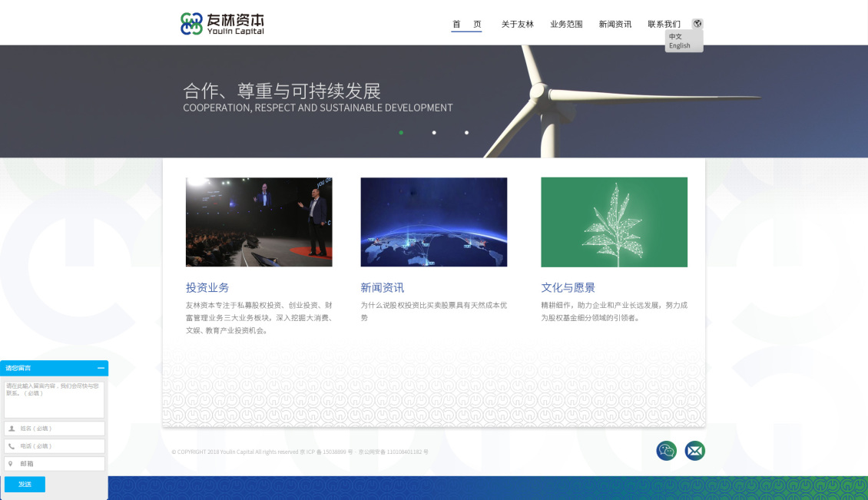
Task: Open the 关于友林 navigation menu
Action: pos(516,24)
